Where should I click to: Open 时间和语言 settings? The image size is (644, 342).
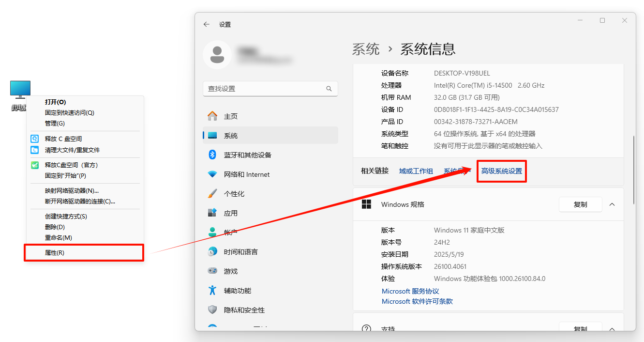240,252
